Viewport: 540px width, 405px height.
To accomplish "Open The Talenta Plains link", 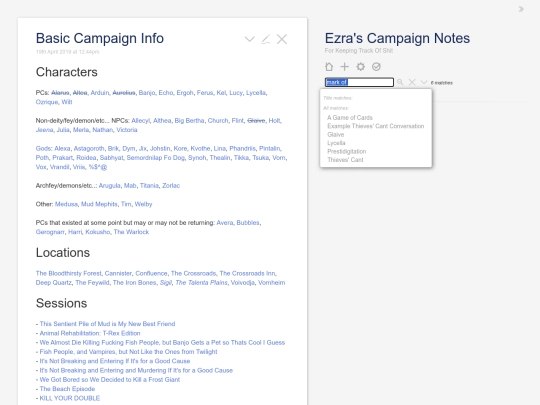I will coord(201,283).
